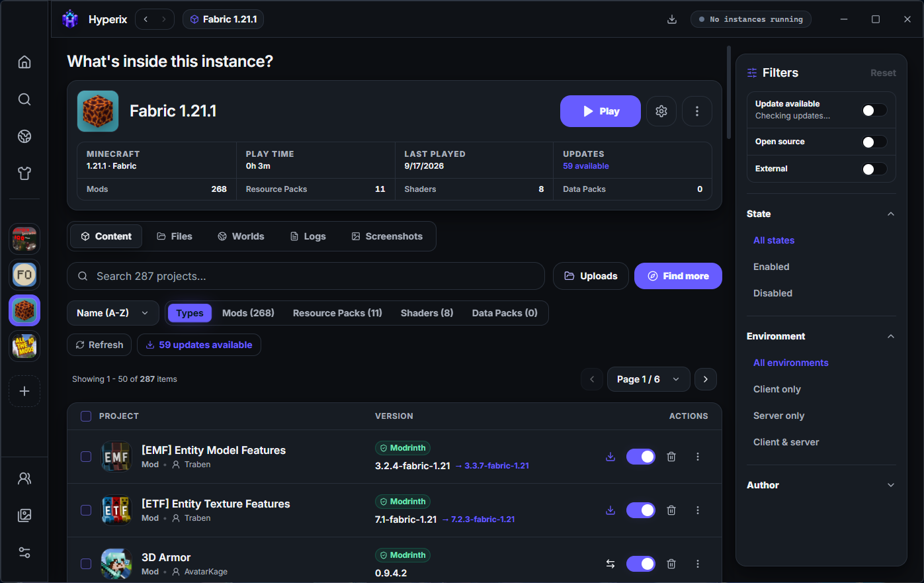This screenshot has width=924, height=583.
Task: Open the Friends icon in sidebar
Action: (x=24, y=478)
